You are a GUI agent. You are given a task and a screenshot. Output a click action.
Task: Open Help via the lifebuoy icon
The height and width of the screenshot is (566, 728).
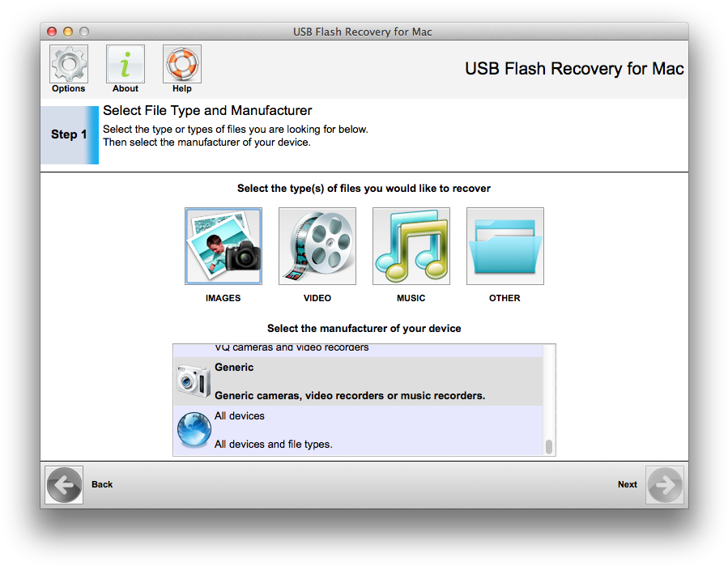point(182,64)
